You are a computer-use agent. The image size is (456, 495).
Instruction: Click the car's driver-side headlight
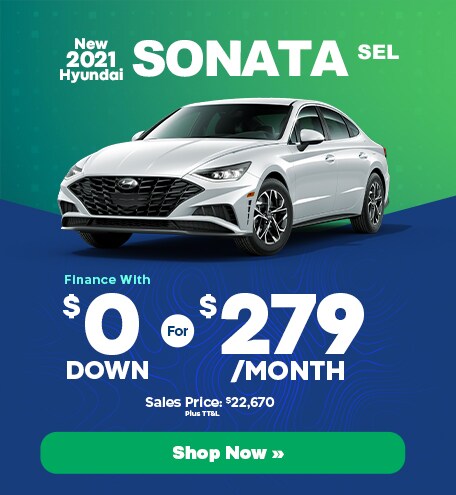point(223,172)
